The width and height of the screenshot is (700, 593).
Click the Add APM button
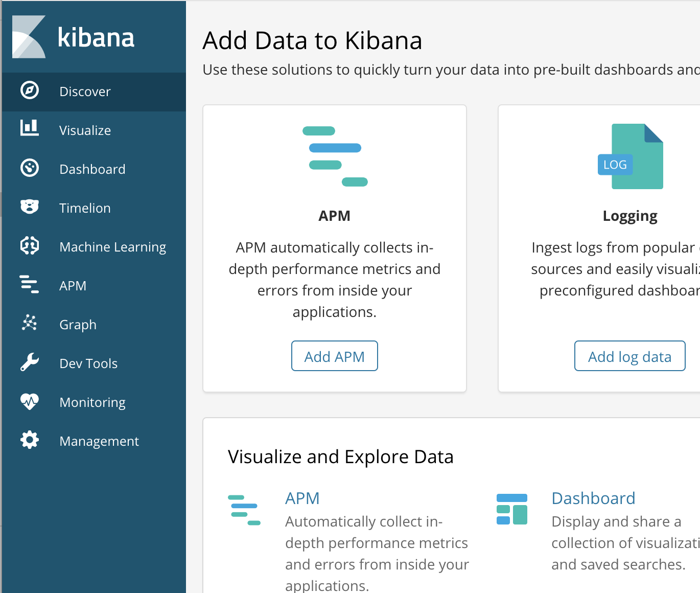[335, 356]
